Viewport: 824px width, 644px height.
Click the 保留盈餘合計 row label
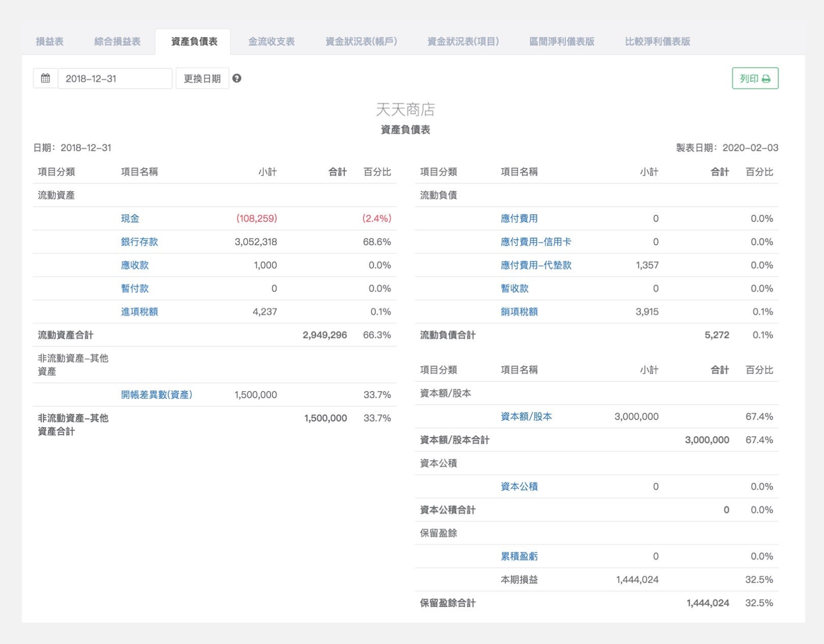tap(447, 603)
